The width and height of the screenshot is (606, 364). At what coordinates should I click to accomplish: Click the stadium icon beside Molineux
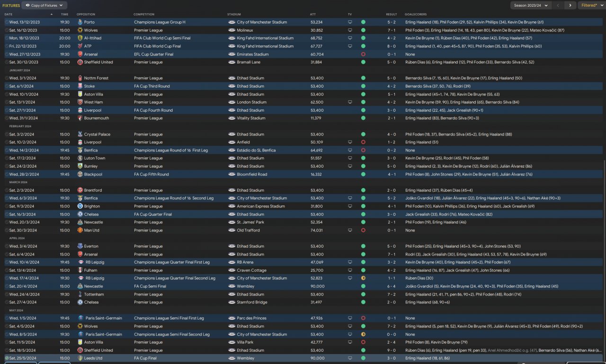click(x=232, y=30)
